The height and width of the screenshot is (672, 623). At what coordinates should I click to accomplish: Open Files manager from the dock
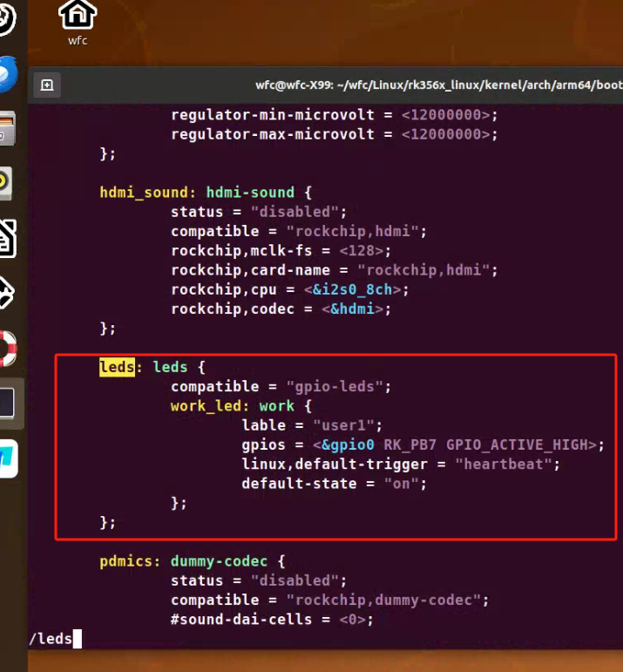[x=8, y=129]
